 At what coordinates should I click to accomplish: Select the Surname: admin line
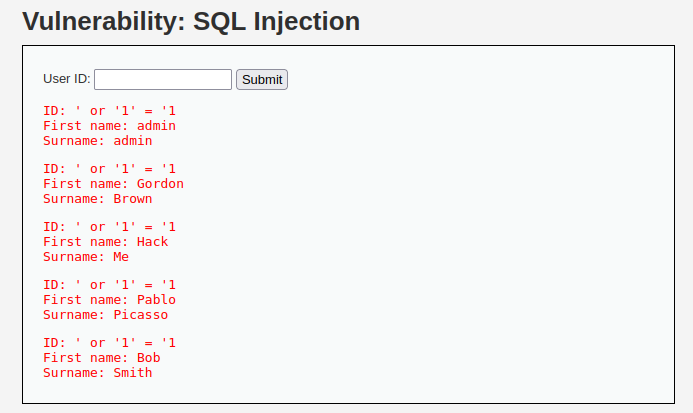(98, 141)
